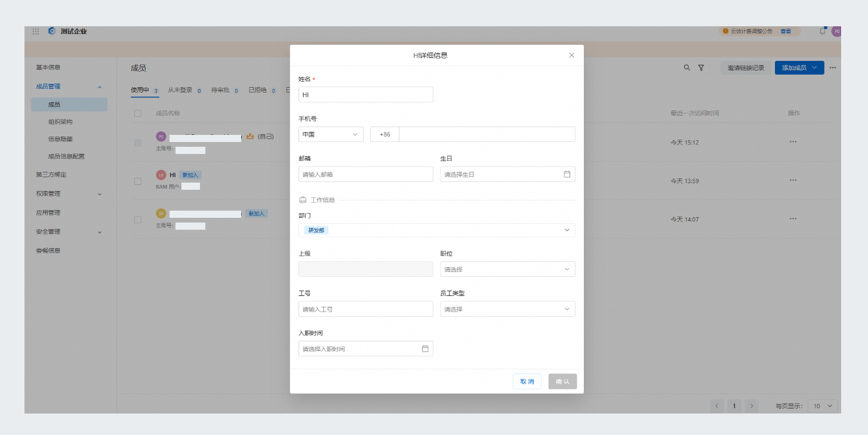Expand the 安全管理 sidebar section
Image resolution: width=868 pixels, height=435 pixels.
tap(99, 232)
